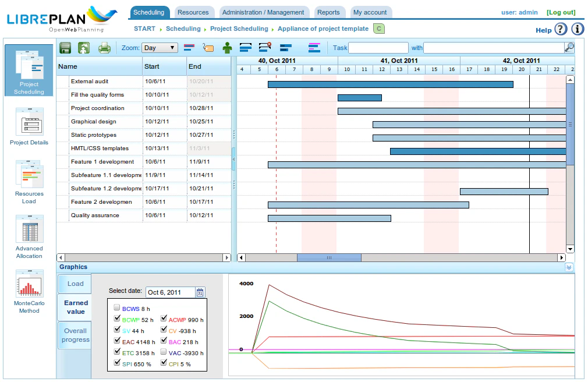Viewport: 588px width, 382px height.
Task: Click the Gantt scrollbar left arrow
Action: [x=242, y=257]
